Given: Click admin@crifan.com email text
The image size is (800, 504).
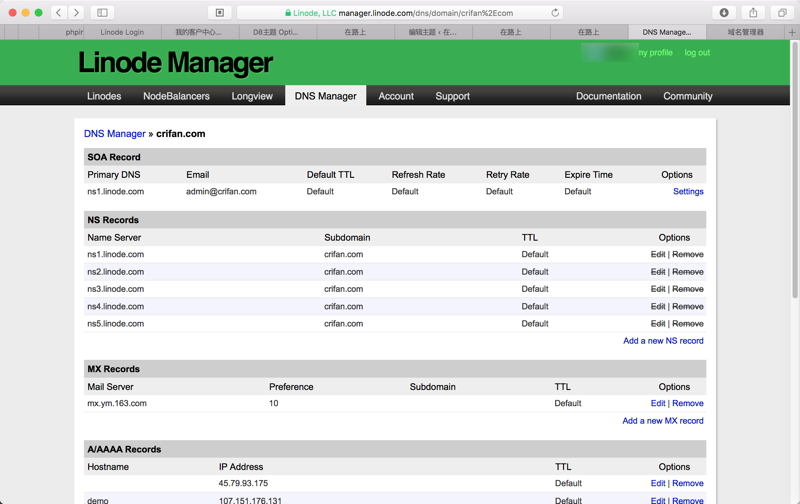Looking at the screenshot, I should pos(221,191).
